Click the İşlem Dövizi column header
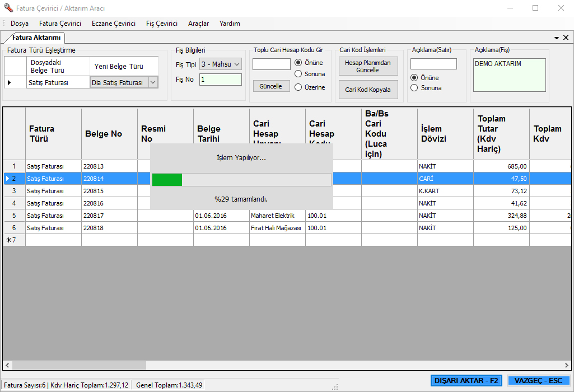This screenshot has width=574, height=392. 446,134
